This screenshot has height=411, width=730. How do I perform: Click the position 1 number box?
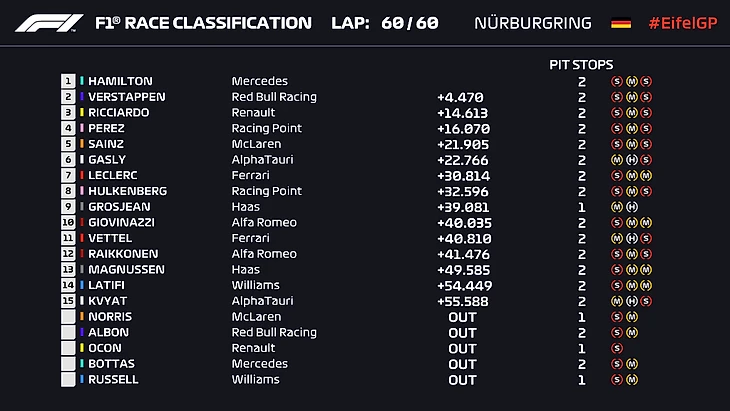click(68, 81)
